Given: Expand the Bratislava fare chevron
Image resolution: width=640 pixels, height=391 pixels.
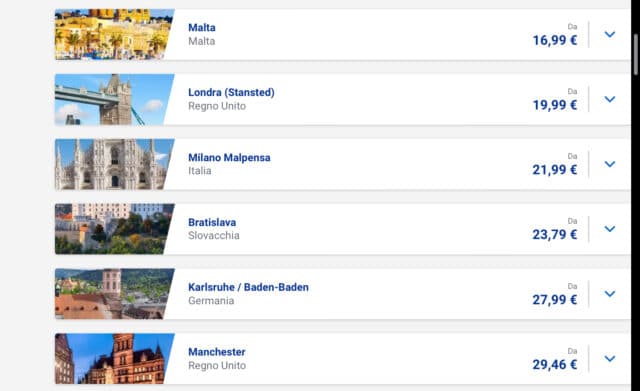Looking at the screenshot, I should click(x=609, y=229).
